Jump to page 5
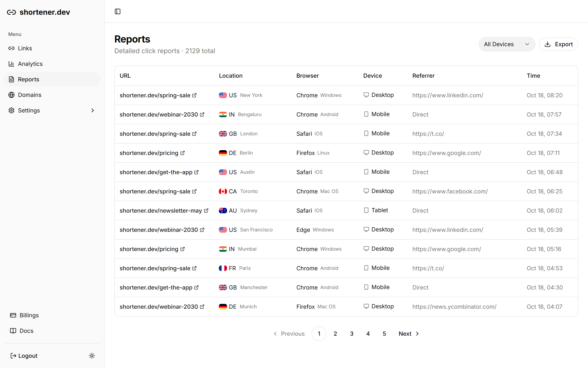The image size is (588, 368). [384, 334]
